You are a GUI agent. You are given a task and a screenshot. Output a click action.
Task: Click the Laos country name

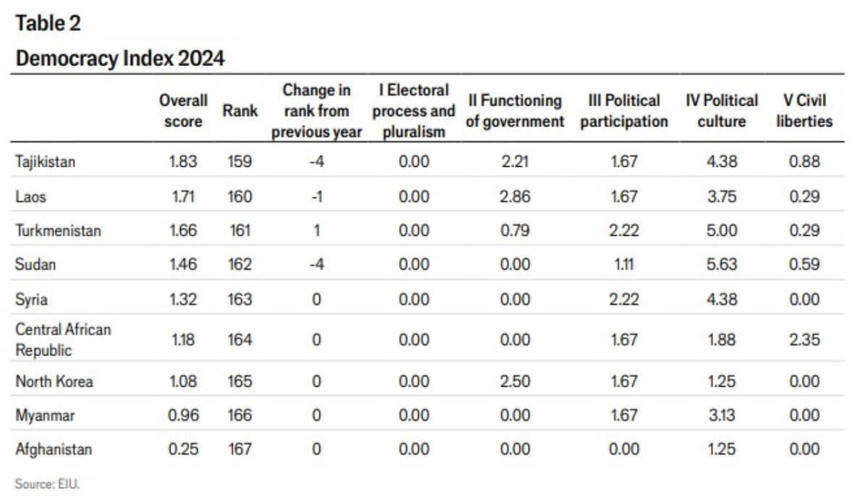pos(28,195)
